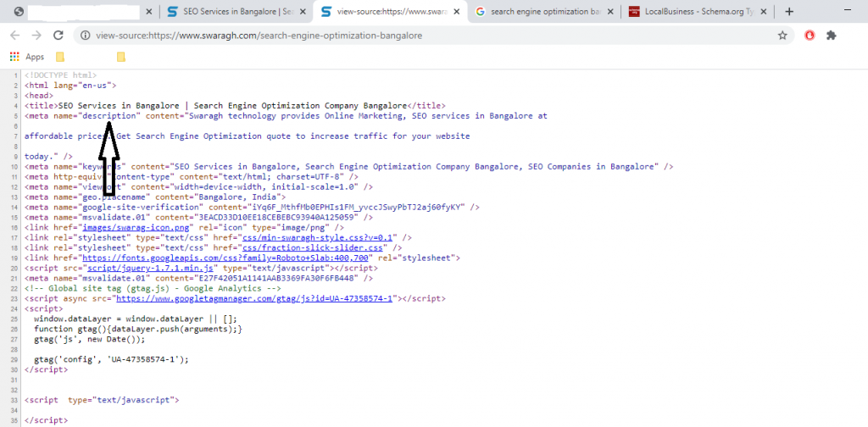Open the Extensions puzzle-piece menu
This screenshot has height=427, width=868.
(x=831, y=36)
